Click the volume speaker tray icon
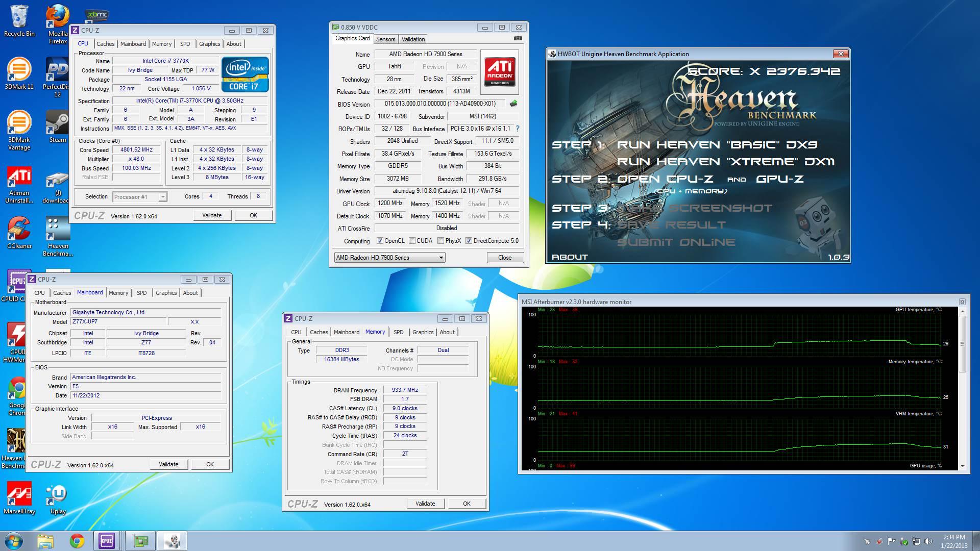 pyautogui.click(x=928, y=541)
